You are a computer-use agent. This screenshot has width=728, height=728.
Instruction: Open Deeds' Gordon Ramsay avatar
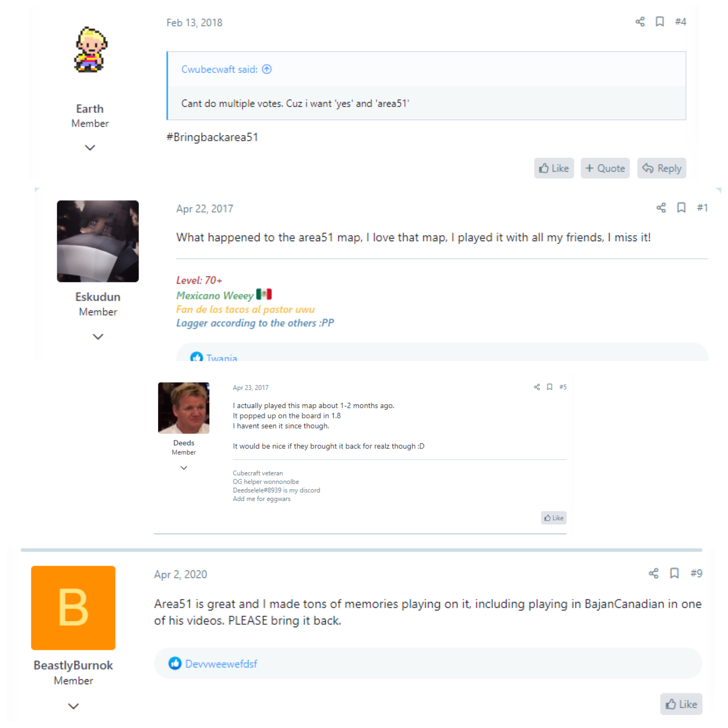(183, 408)
